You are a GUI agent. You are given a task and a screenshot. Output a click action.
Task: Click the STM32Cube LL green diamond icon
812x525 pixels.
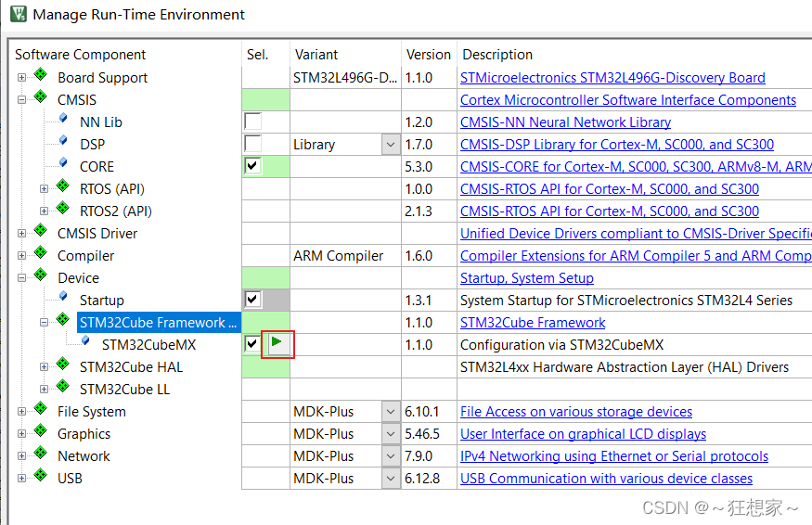click(63, 386)
